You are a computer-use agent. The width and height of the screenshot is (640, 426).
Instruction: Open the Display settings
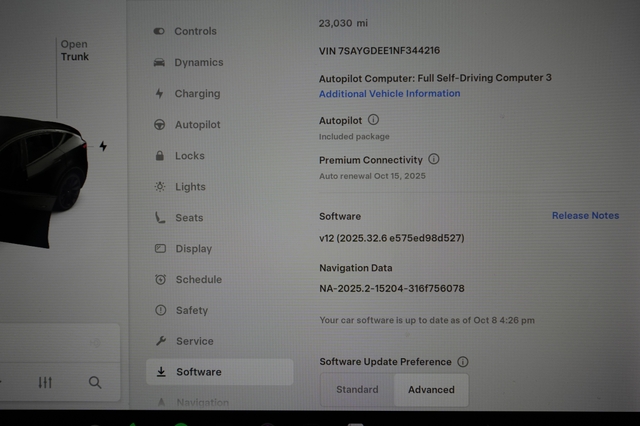pos(183,248)
